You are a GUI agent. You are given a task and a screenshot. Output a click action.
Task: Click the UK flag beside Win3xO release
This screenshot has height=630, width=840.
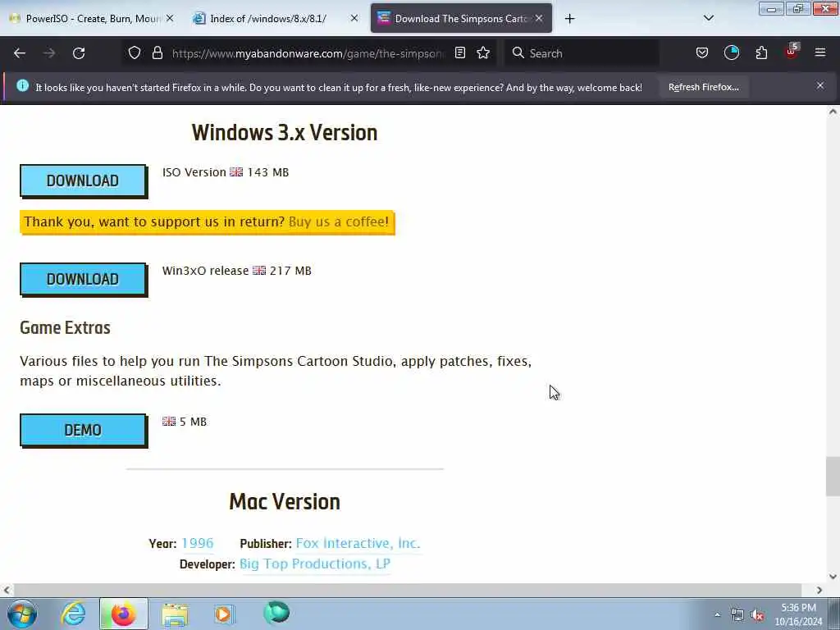259,271
